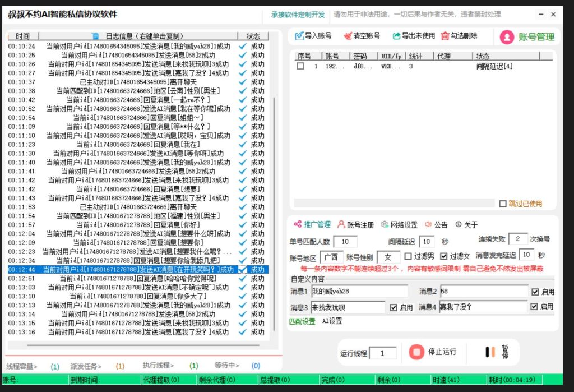
Task: Click the log list vertical scrollbar
Action: pos(274,213)
